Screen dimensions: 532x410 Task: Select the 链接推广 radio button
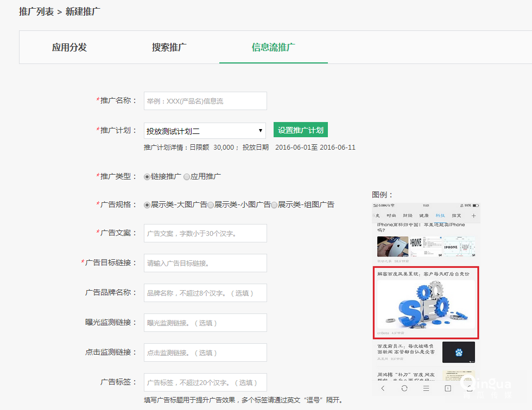pyautogui.click(x=147, y=176)
